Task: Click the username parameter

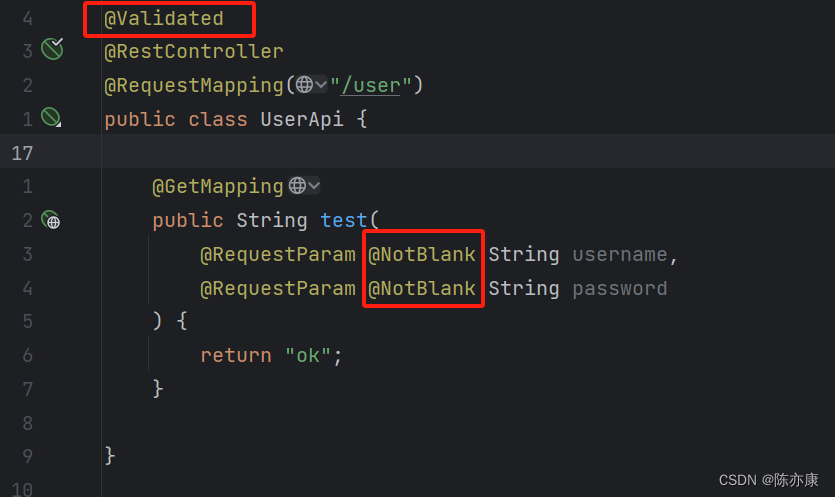Action: 620,255
